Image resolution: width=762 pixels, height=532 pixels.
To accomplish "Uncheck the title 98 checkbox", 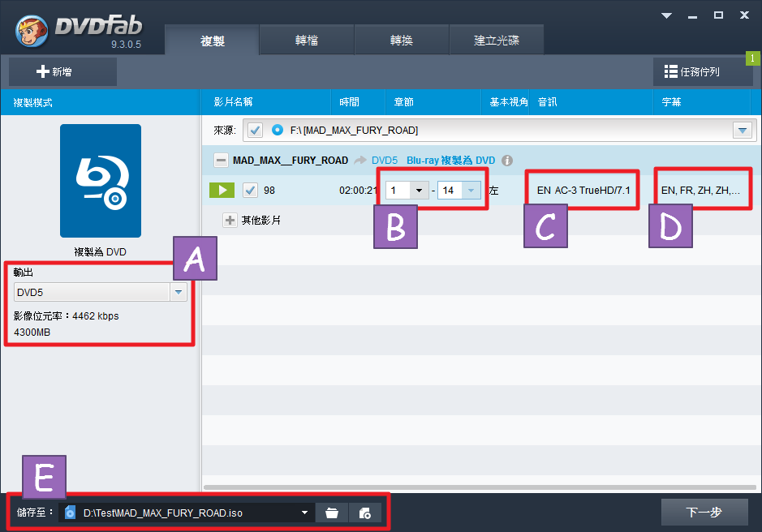I will point(251,191).
